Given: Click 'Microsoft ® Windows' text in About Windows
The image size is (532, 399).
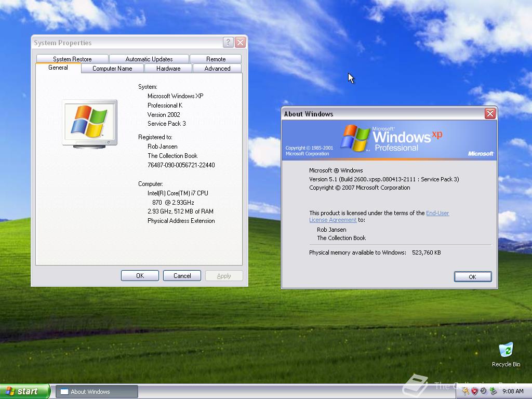Looking at the screenshot, I should [336, 170].
